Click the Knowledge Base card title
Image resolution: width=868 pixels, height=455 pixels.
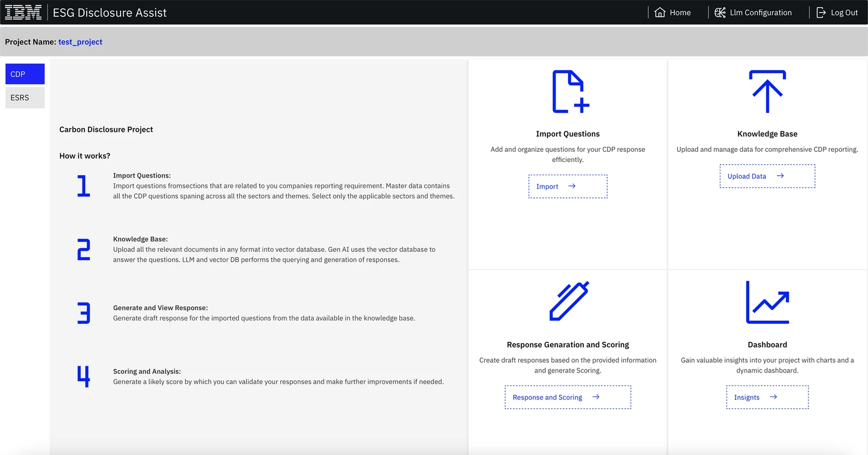click(767, 134)
